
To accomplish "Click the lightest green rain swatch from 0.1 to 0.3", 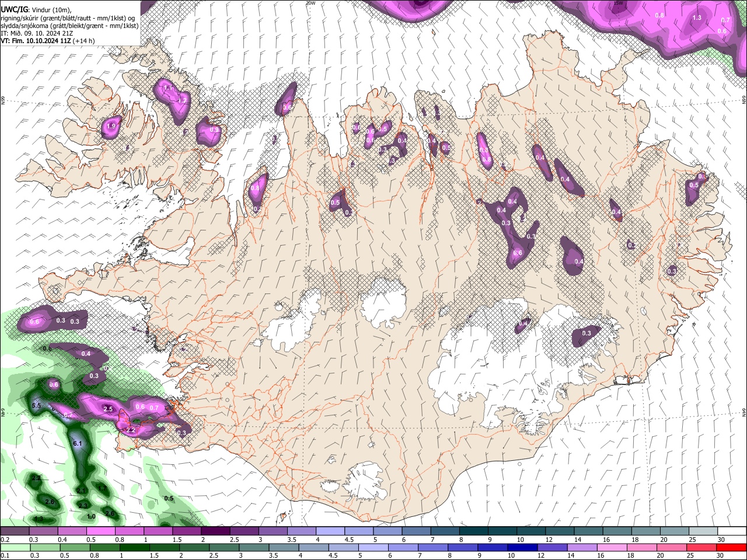I will pyautogui.click(x=15, y=547).
